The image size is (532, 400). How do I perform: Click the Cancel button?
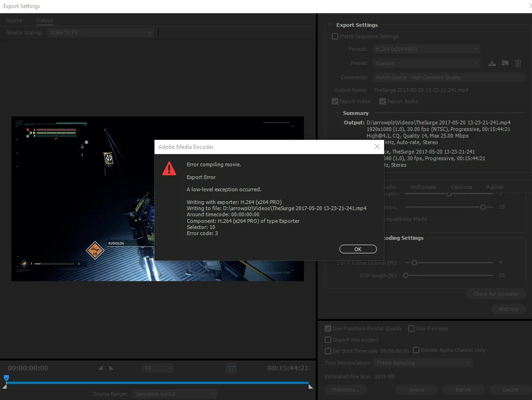point(510,390)
